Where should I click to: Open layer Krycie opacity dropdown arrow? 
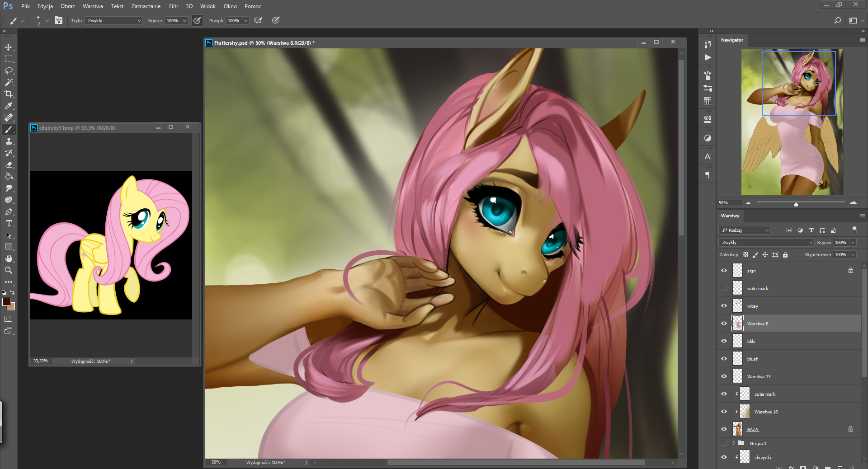(853, 243)
